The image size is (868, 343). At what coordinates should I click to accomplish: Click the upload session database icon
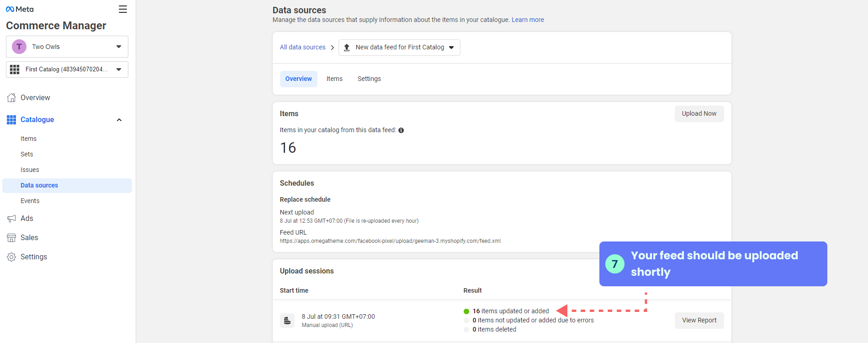[x=287, y=321]
